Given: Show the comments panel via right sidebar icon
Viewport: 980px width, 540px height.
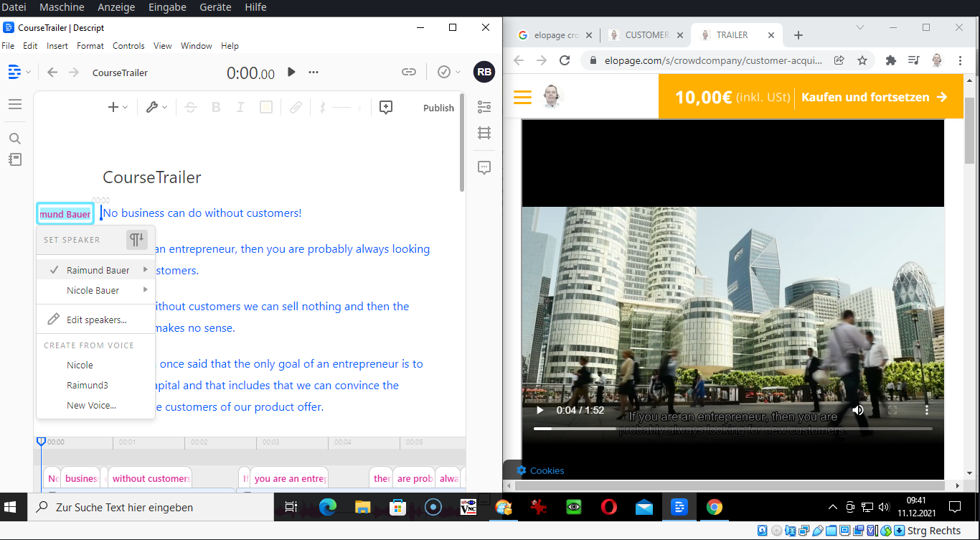Looking at the screenshot, I should 484,167.
